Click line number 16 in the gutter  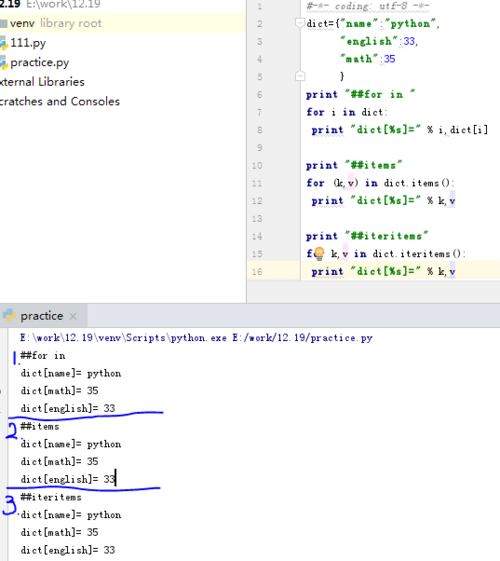(257, 272)
